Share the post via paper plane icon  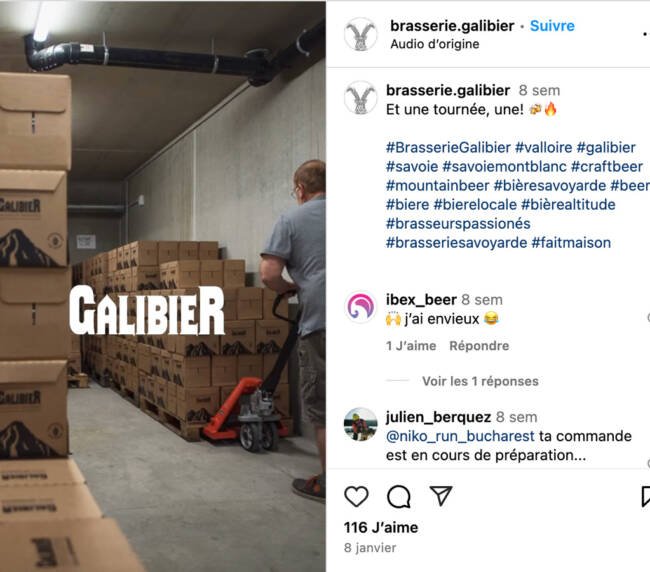(x=441, y=496)
